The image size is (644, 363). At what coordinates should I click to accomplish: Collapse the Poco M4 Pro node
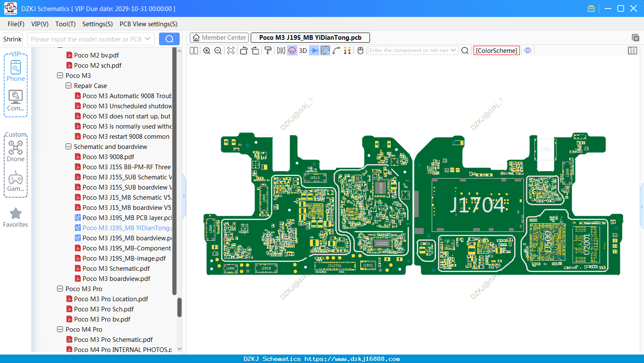pyautogui.click(x=60, y=329)
